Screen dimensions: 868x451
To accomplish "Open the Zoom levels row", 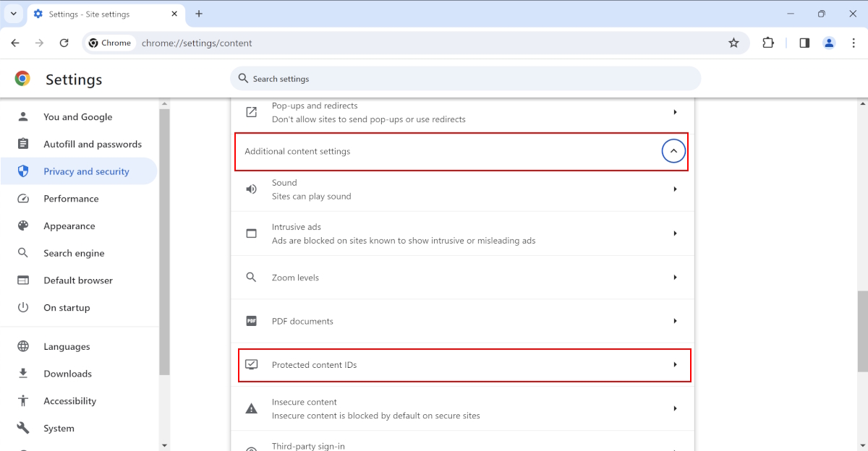I will click(462, 278).
